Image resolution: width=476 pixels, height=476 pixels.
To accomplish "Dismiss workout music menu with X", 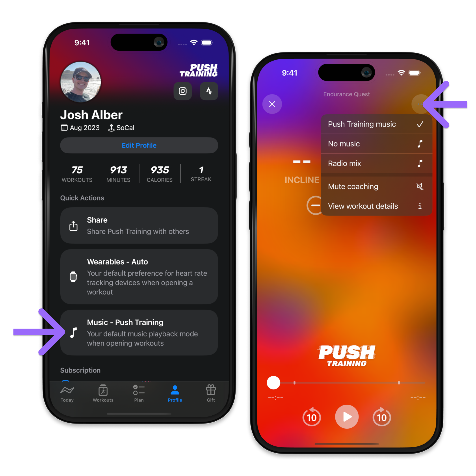I will [x=272, y=104].
